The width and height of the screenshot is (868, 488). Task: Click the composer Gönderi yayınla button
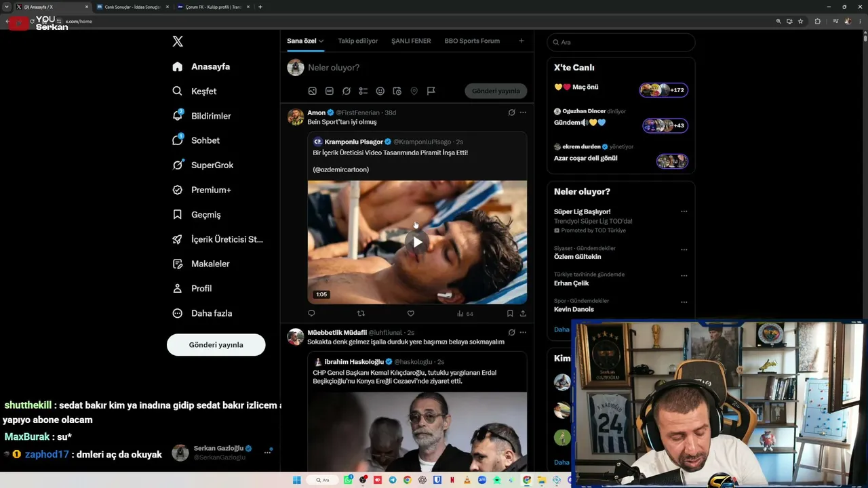click(496, 91)
